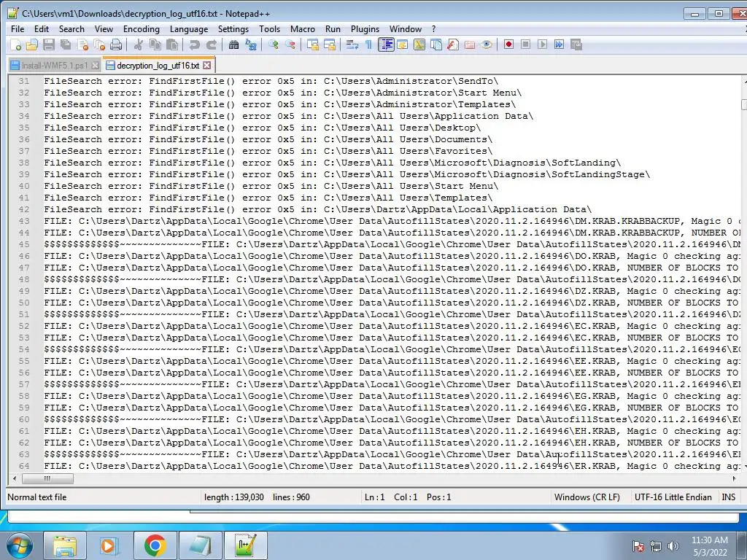Click the Close All toolbar icon
The image size is (747, 560).
(x=99, y=44)
